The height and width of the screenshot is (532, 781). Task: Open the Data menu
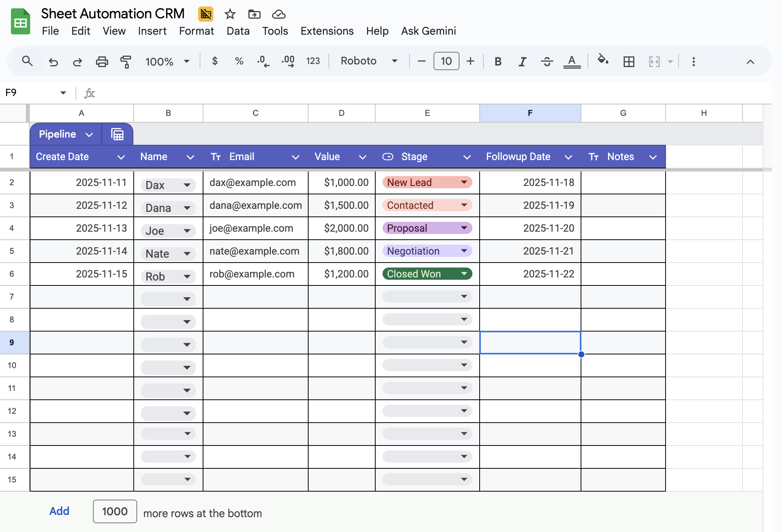[x=238, y=31]
